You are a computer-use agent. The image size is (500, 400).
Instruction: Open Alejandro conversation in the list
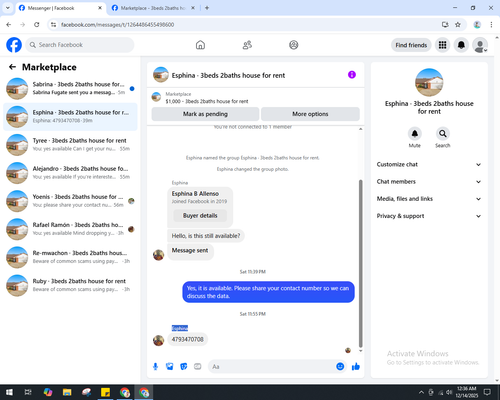pos(70,173)
